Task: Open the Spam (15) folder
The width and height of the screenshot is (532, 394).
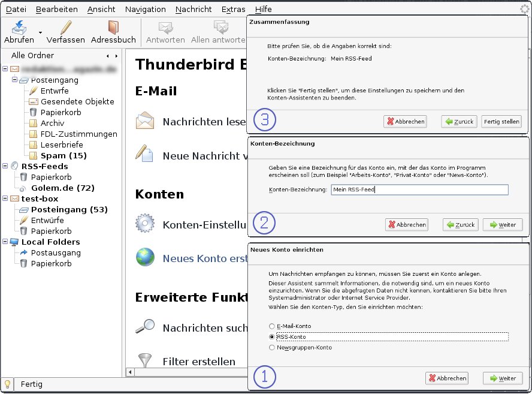Action: (x=64, y=155)
